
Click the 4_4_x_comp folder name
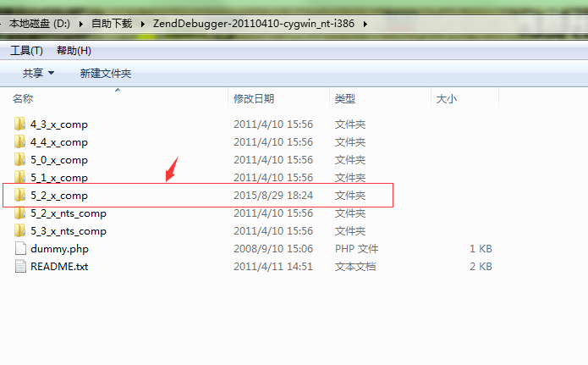click(x=59, y=142)
